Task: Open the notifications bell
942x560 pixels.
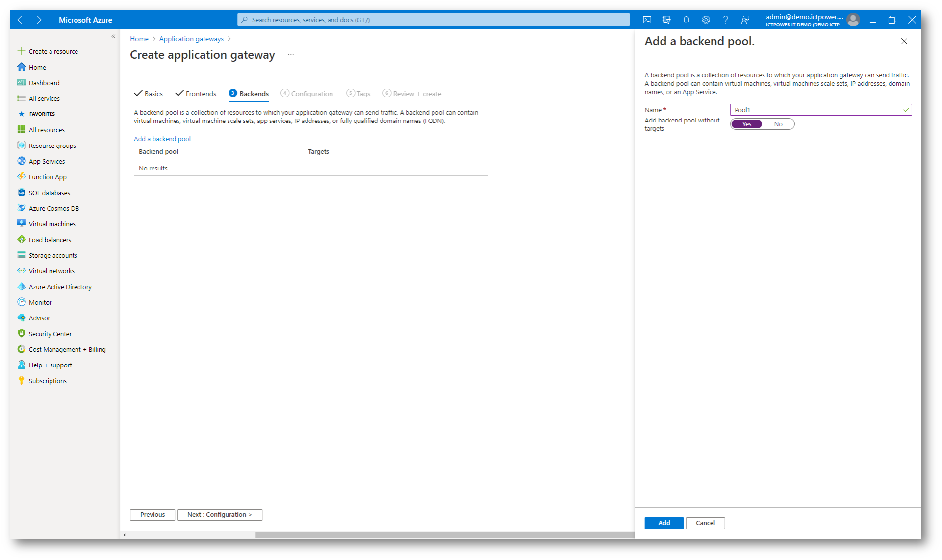Action: click(686, 20)
